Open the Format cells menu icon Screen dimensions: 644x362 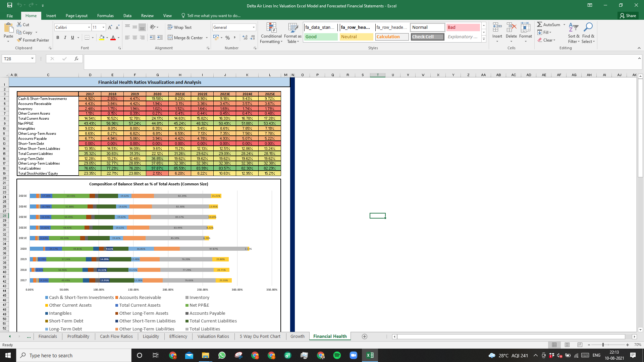(526, 27)
